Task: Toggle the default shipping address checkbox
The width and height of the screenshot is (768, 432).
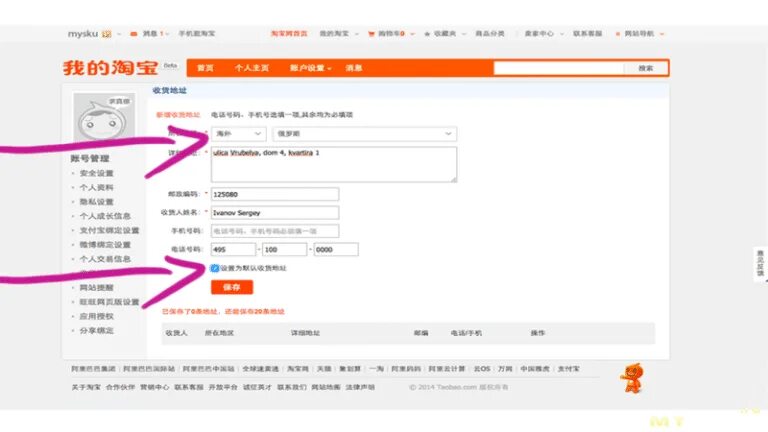Action: click(215, 268)
